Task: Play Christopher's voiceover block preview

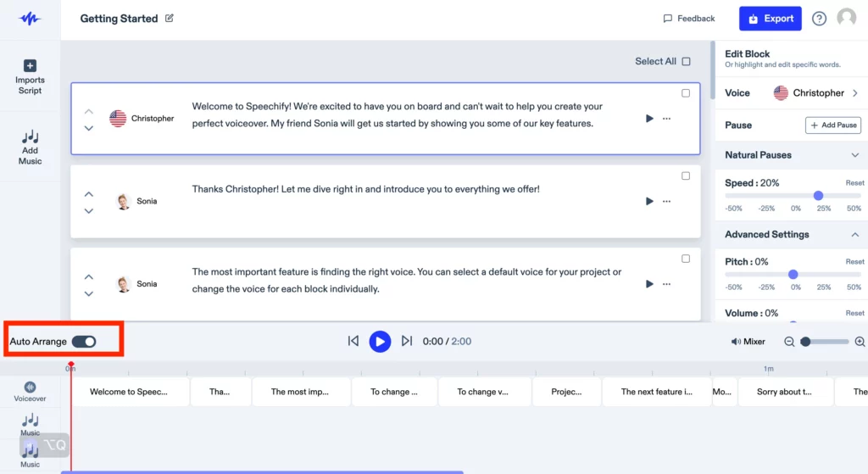Action: pos(649,119)
